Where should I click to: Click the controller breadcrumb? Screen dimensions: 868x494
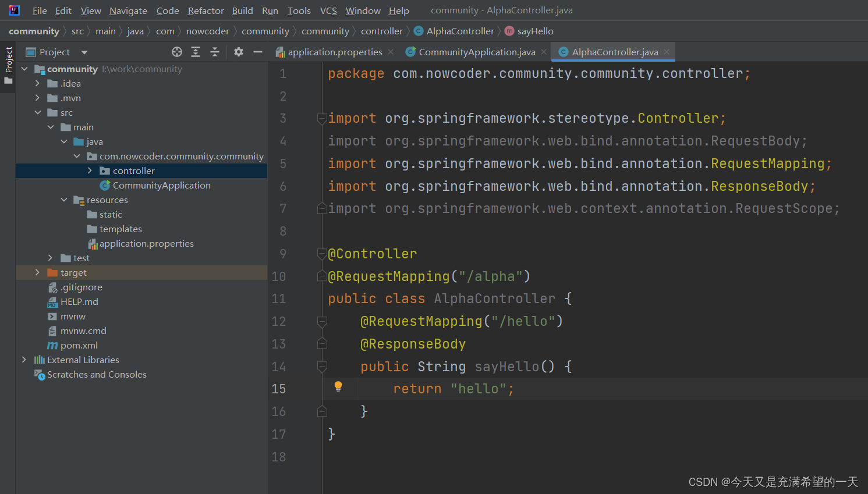[382, 31]
